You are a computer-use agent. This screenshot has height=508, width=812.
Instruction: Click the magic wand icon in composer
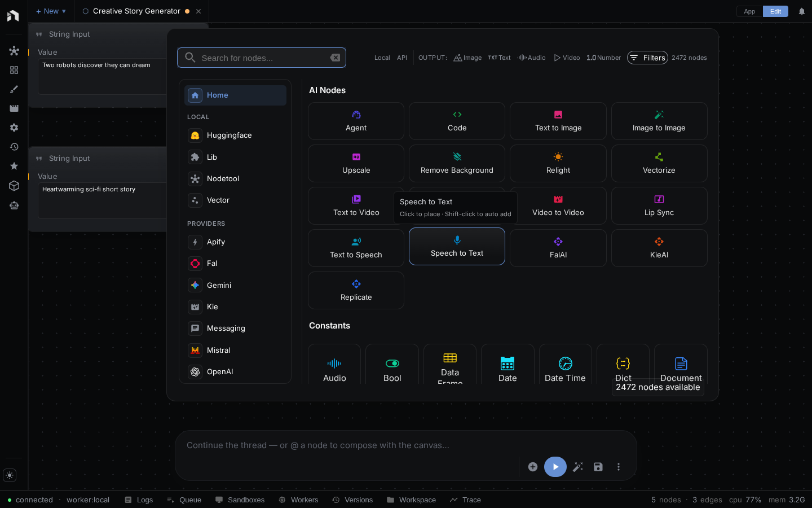(x=578, y=467)
